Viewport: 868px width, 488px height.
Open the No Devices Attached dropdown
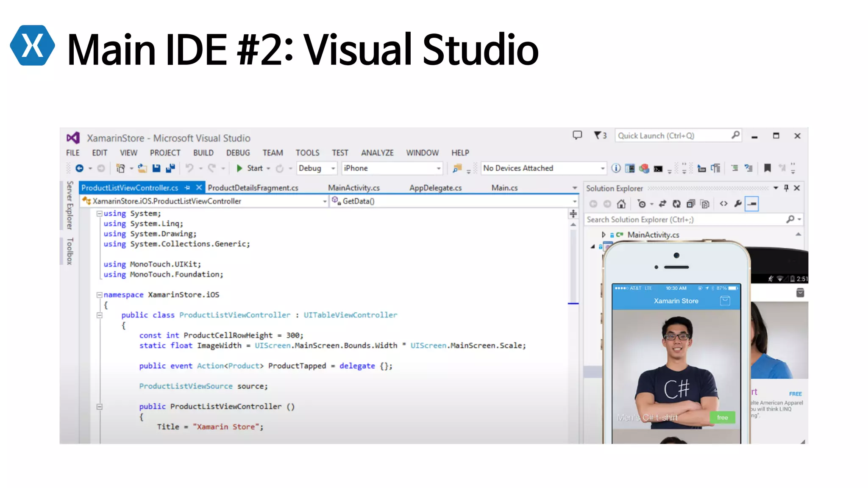click(x=544, y=168)
